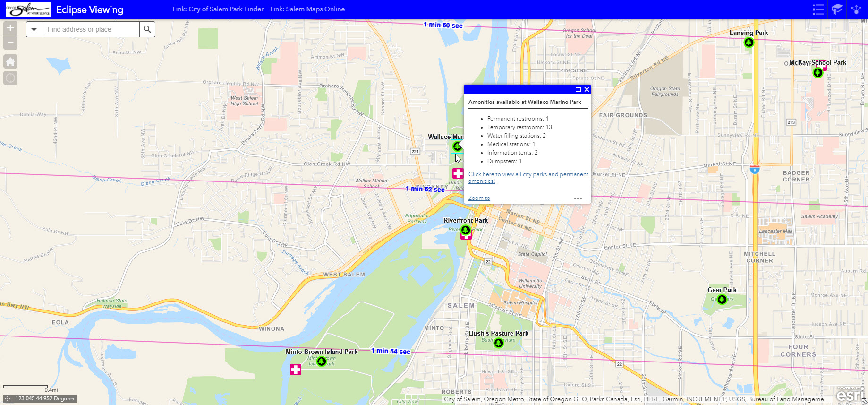The height and width of the screenshot is (405, 868).
Task: Open the popup more options ellipsis
Action: coord(578,198)
